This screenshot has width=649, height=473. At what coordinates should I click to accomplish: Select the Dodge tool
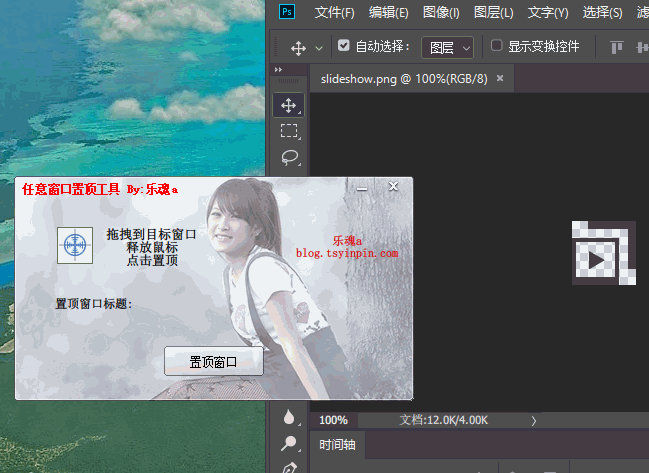[288, 443]
